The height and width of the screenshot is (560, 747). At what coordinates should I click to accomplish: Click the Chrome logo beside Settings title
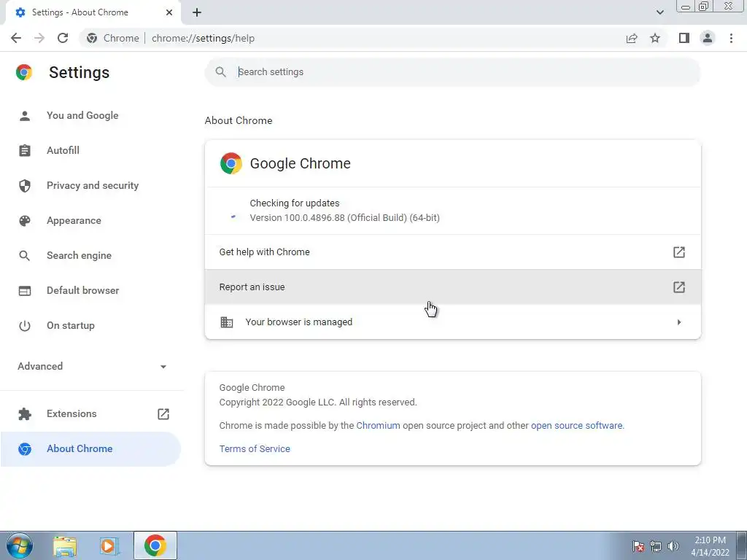pyautogui.click(x=24, y=72)
